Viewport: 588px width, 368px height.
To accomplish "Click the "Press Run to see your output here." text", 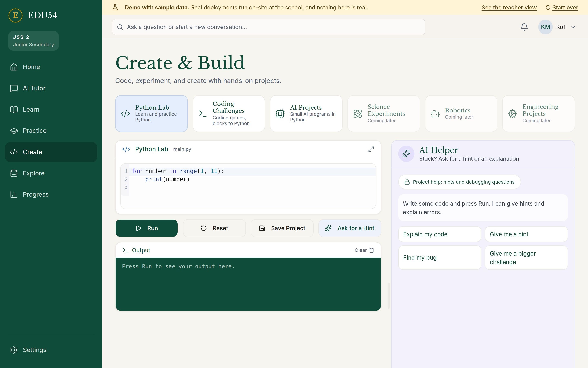I will point(178,266).
